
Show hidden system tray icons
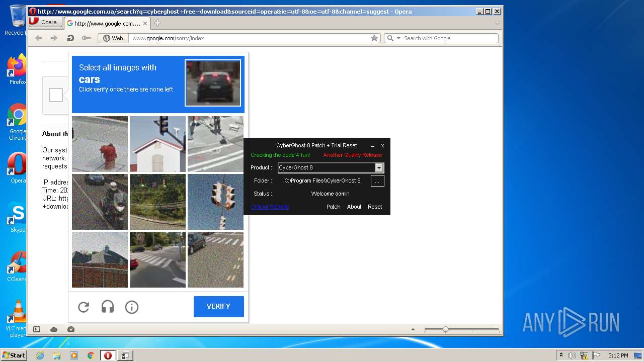[561, 355]
